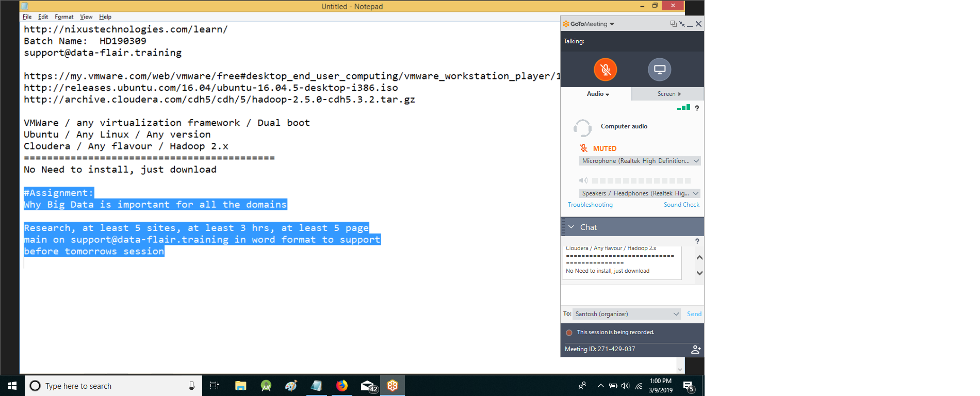Open the Notepad Help menu
The height and width of the screenshot is (396, 980).
click(x=105, y=17)
